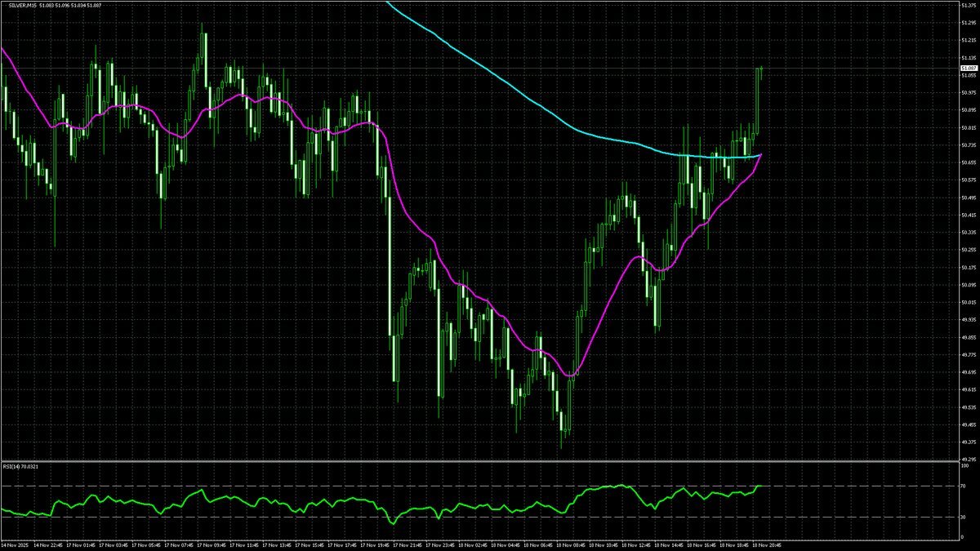Click the SILVER,M15 chart title label
Image resolution: width=980 pixels, height=551 pixels.
pyautogui.click(x=20, y=5)
